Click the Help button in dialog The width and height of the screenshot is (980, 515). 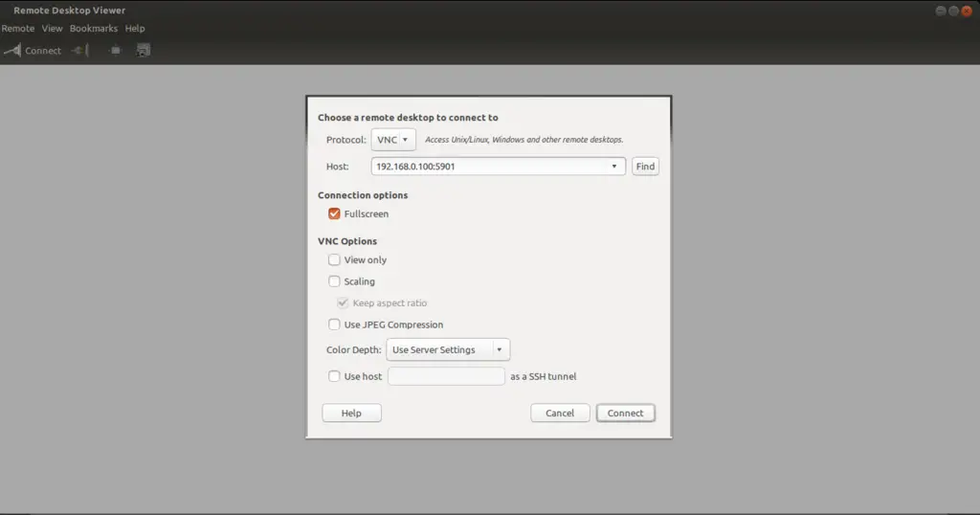click(x=351, y=414)
